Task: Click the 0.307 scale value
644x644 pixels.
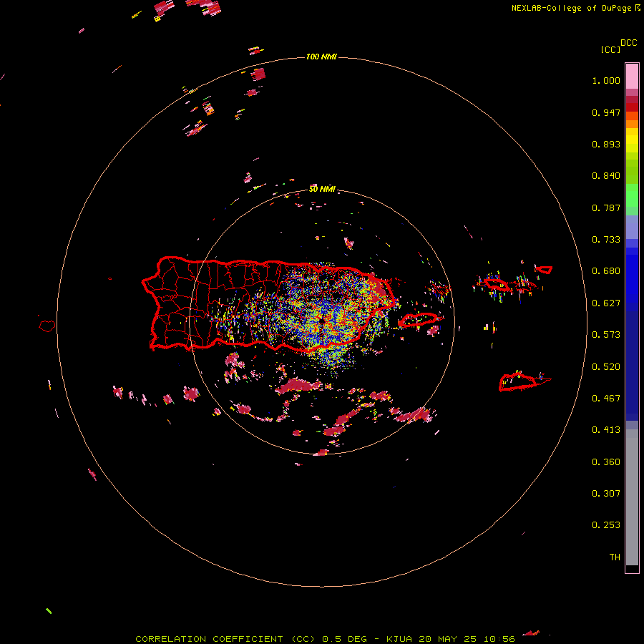Action: tap(606, 494)
